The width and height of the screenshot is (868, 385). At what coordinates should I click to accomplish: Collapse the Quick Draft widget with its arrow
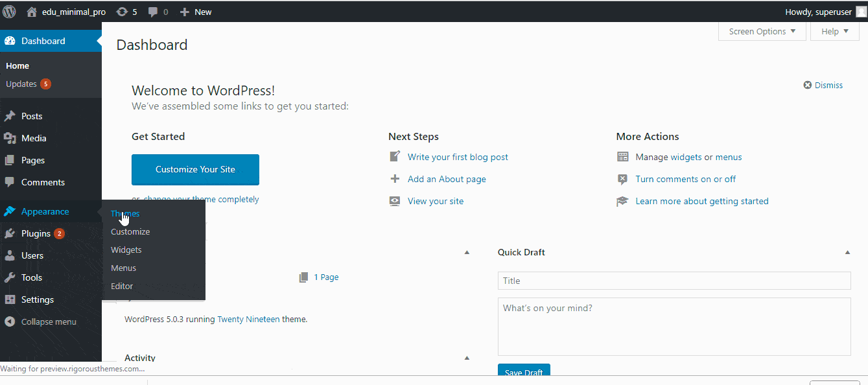click(847, 252)
